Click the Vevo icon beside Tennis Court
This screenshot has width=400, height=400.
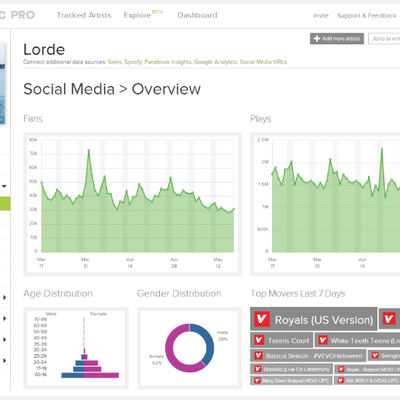pos(259,340)
